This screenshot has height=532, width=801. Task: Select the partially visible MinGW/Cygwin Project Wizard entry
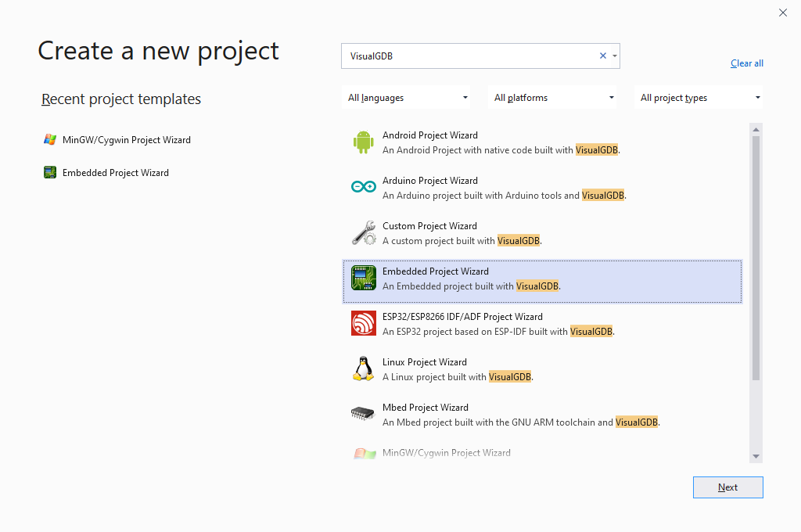[x=542, y=453]
